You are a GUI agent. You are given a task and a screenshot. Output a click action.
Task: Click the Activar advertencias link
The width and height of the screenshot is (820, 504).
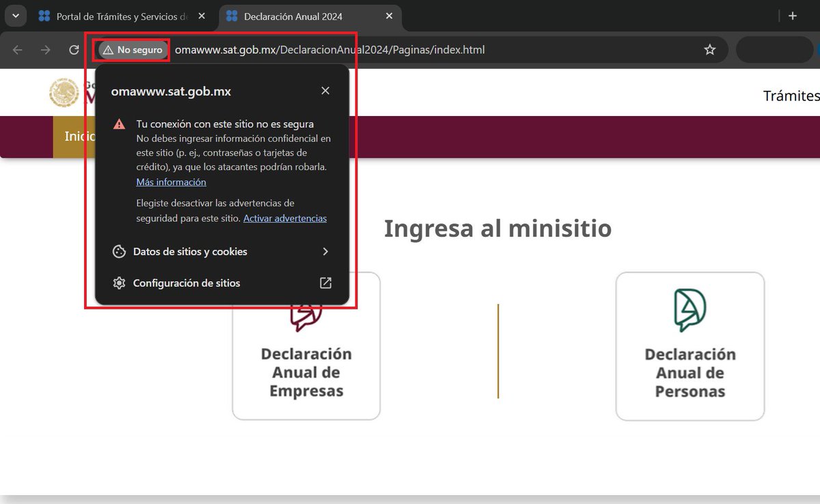[285, 218]
